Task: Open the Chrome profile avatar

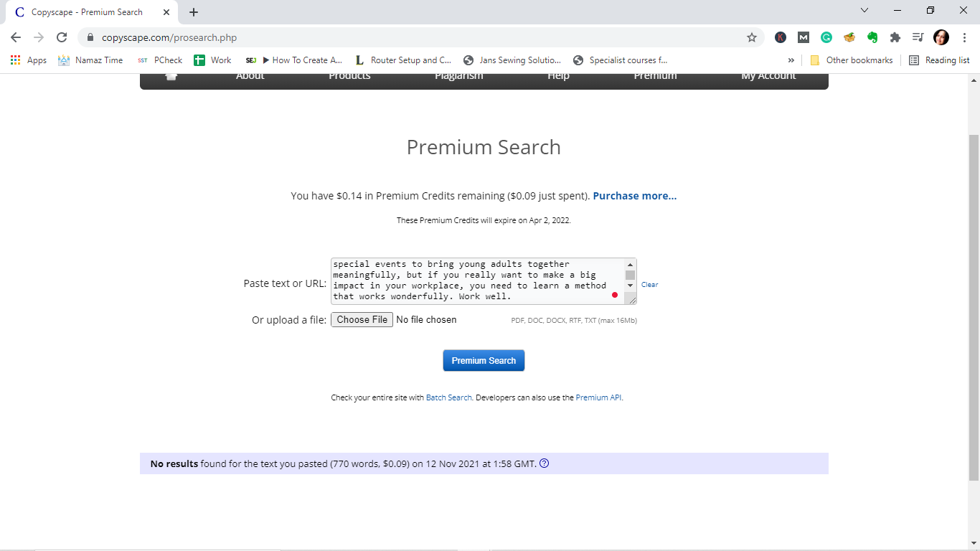Action: click(941, 37)
